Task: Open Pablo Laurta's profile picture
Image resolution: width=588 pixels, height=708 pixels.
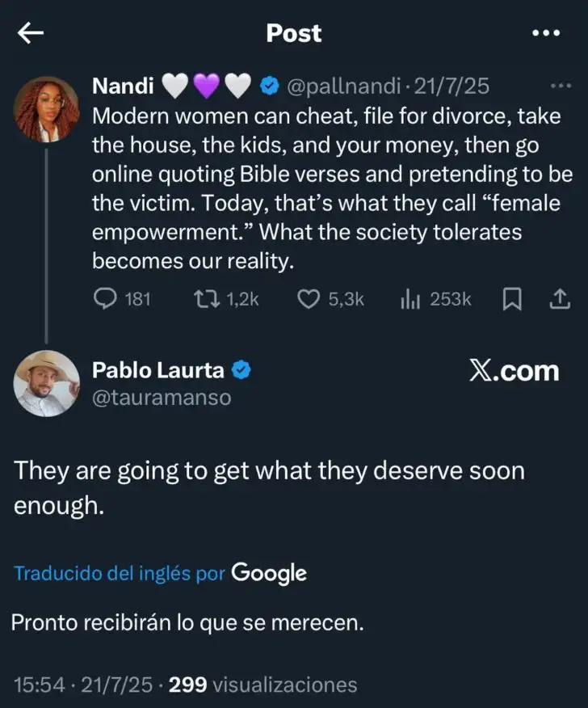Action: [46, 383]
